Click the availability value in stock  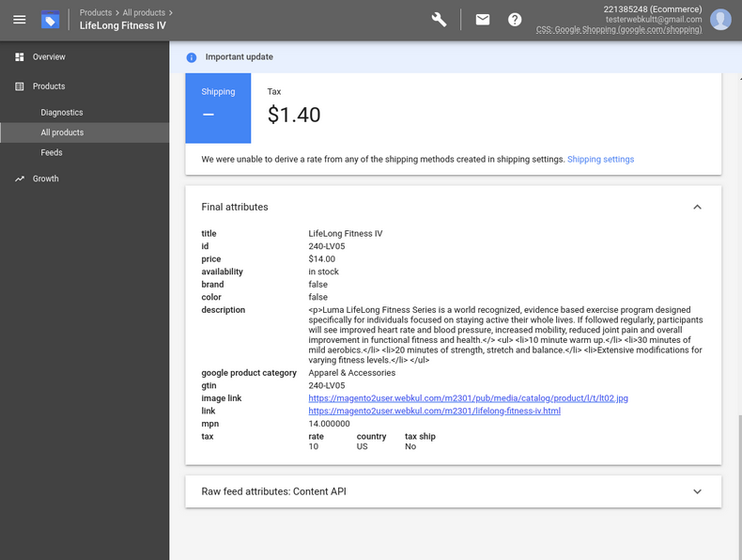324,272
